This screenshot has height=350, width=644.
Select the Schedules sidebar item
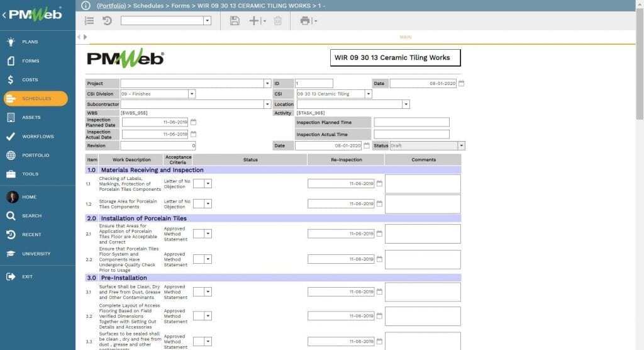[36, 99]
